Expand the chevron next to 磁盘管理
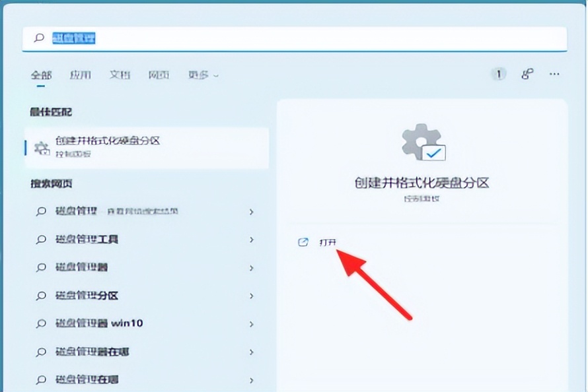 point(251,212)
